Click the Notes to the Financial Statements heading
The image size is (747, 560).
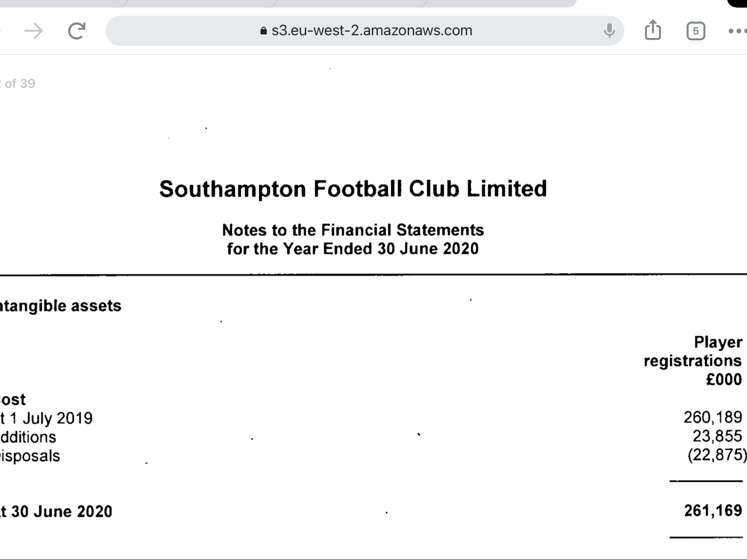point(353,230)
